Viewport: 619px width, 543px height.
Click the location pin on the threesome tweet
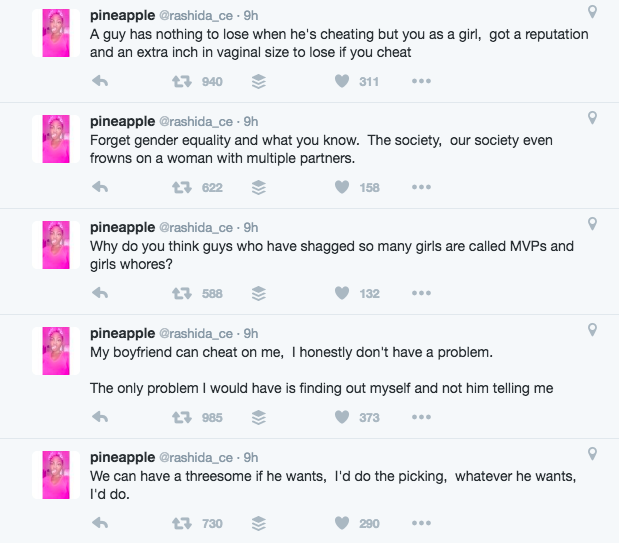pyautogui.click(x=592, y=454)
